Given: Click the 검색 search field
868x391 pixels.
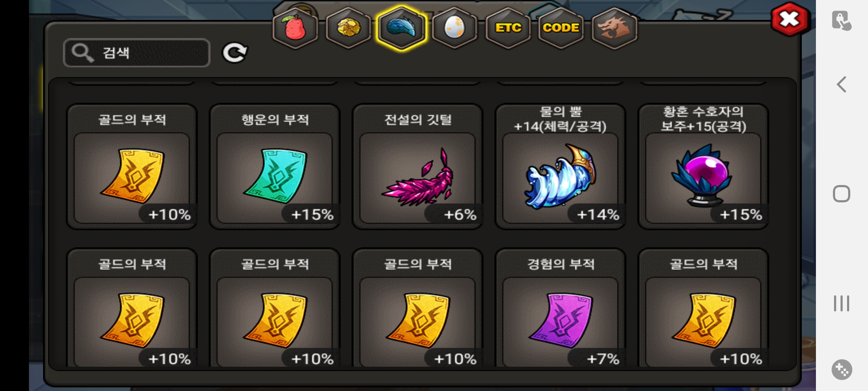Looking at the screenshot, I should (x=137, y=53).
